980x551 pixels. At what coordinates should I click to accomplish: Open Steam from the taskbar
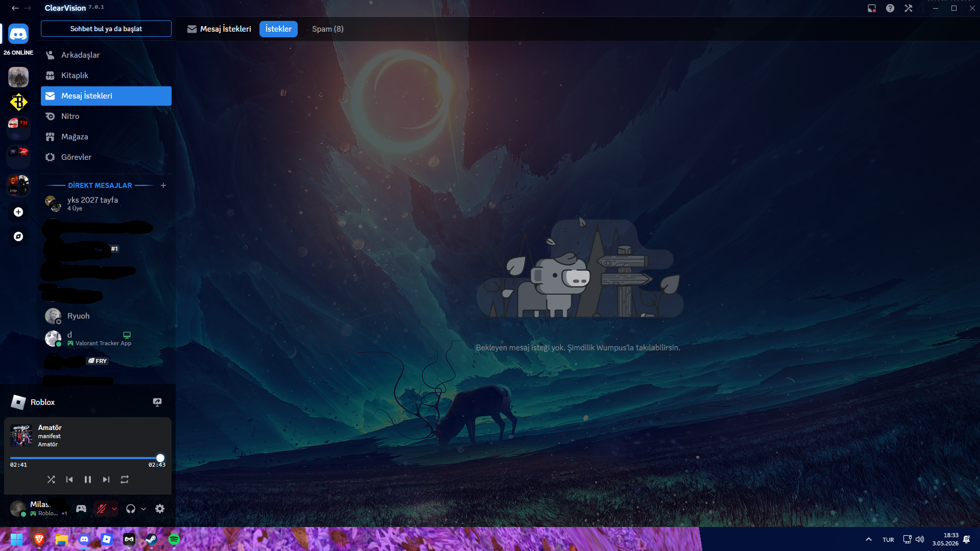click(152, 539)
